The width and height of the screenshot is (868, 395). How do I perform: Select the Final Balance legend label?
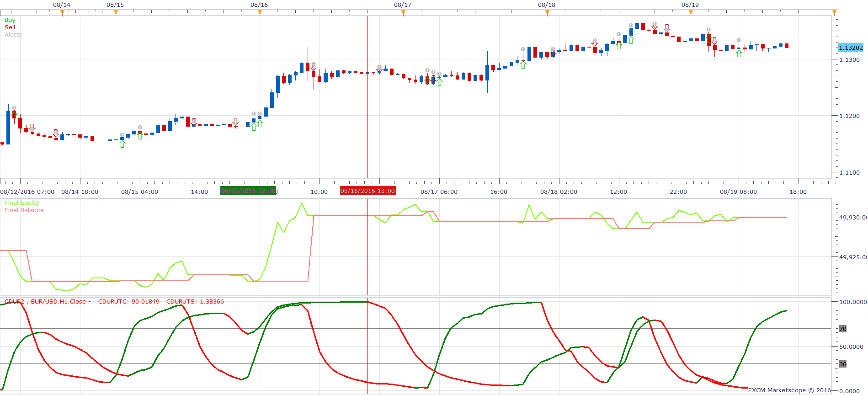point(24,210)
